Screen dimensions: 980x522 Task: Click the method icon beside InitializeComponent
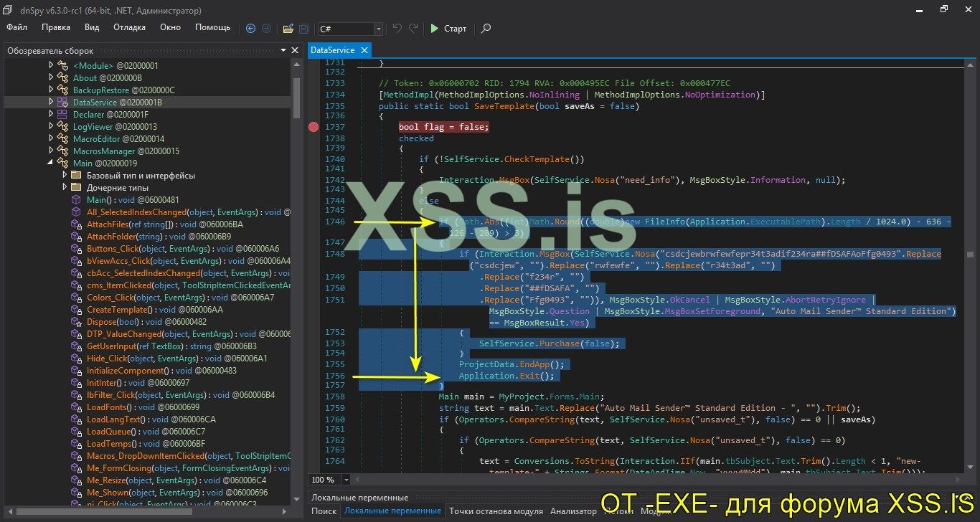76,370
